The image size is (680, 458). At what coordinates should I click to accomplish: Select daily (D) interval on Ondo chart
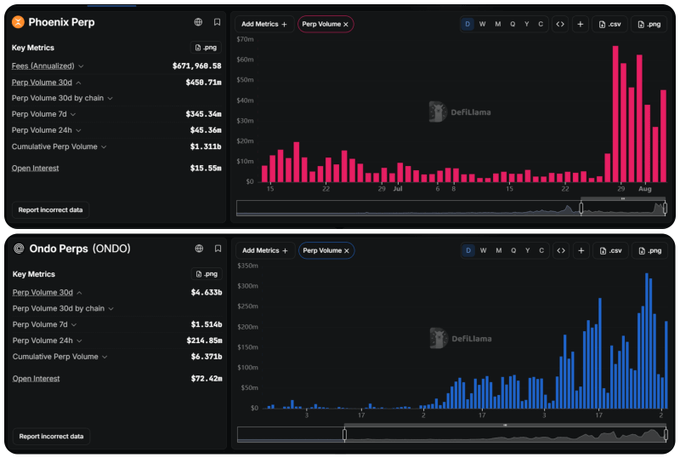click(468, 251)
